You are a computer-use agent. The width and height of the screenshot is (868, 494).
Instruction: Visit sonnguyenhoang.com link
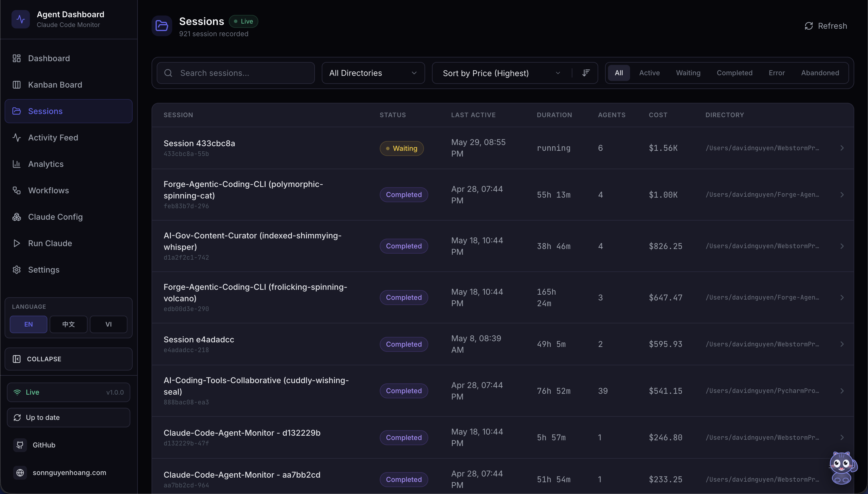(69, 473)
